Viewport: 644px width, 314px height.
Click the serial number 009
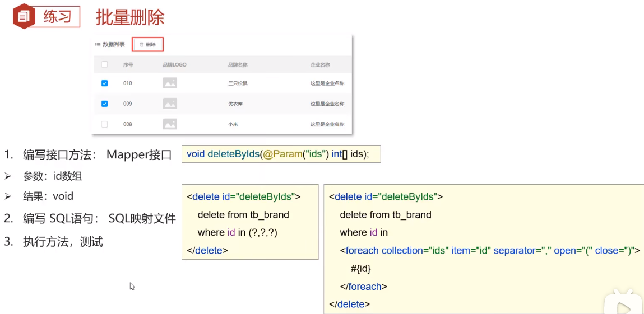(x=127, y=104)
